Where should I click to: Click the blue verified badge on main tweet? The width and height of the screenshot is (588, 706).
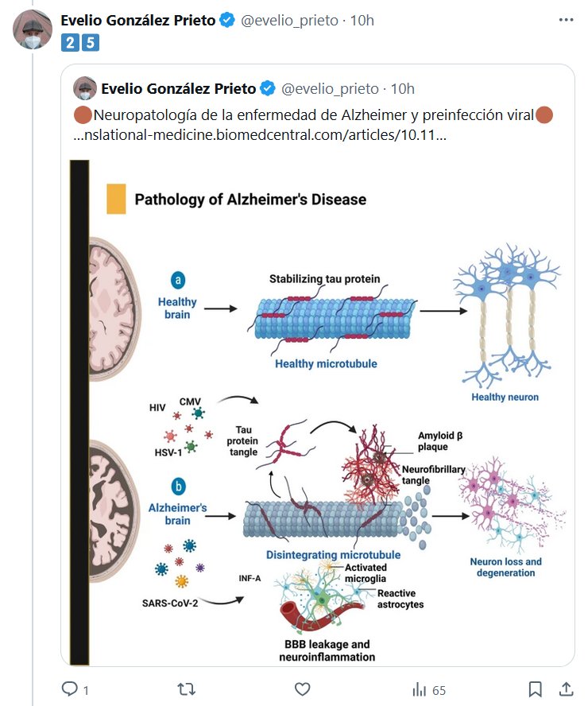(x=227, y=21)
